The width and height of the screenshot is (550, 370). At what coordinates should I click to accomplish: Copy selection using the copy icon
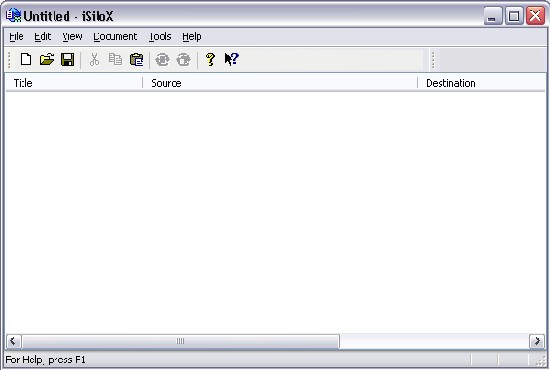115,59
